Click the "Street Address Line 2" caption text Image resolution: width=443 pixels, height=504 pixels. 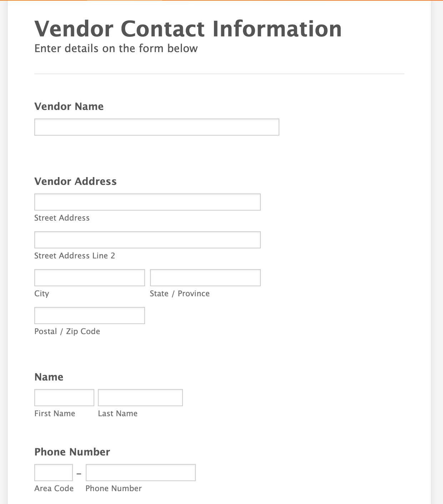(75, 256)
